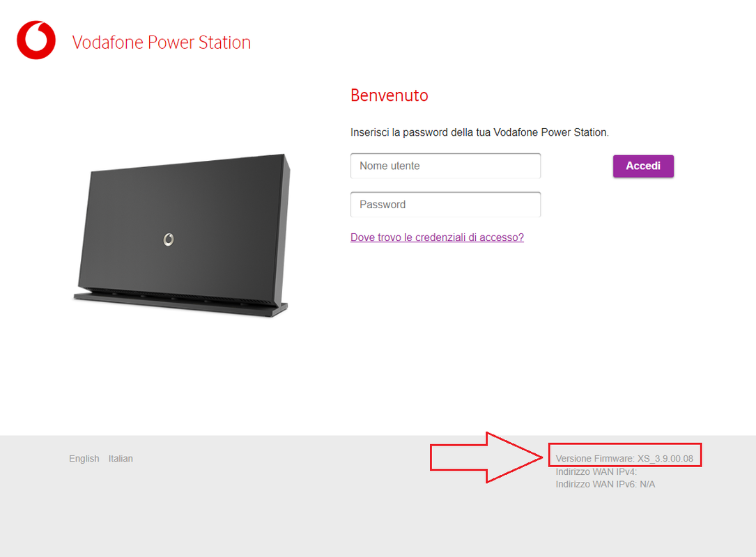This screenshot has height=557, width=756.
Task: Select the Versione Firmware XS_3.9.00.08 text
Action: [x=624, y=458]
